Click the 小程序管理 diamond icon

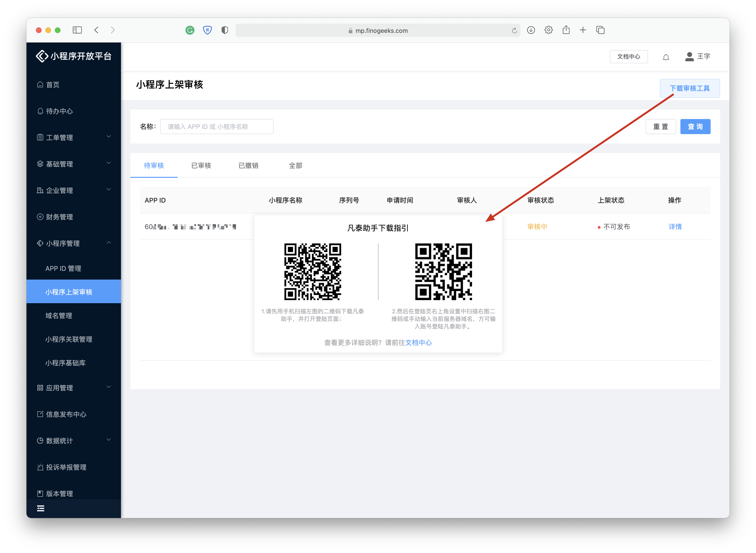[40, 243]
